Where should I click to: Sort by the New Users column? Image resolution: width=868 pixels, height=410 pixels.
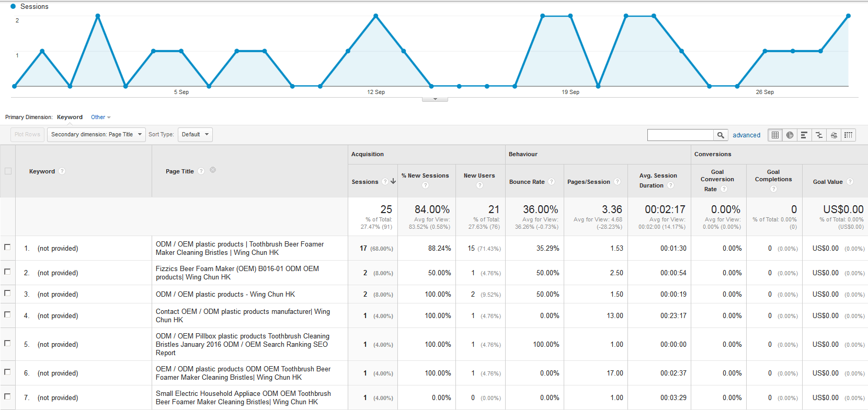[x=479, y=175]
